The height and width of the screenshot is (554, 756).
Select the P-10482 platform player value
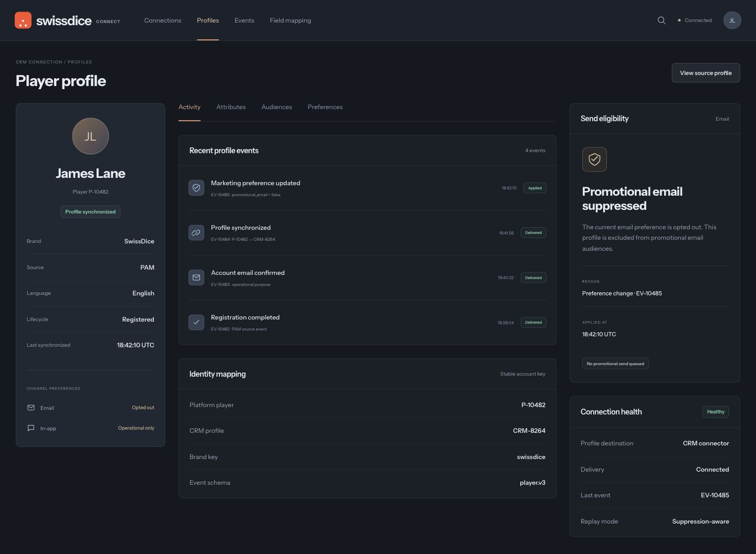533,405
